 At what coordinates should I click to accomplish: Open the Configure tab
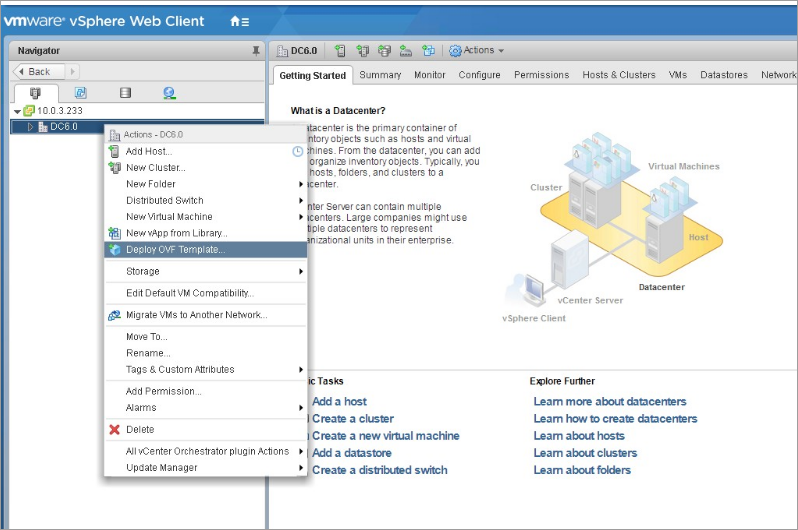[x=479, y=75]
